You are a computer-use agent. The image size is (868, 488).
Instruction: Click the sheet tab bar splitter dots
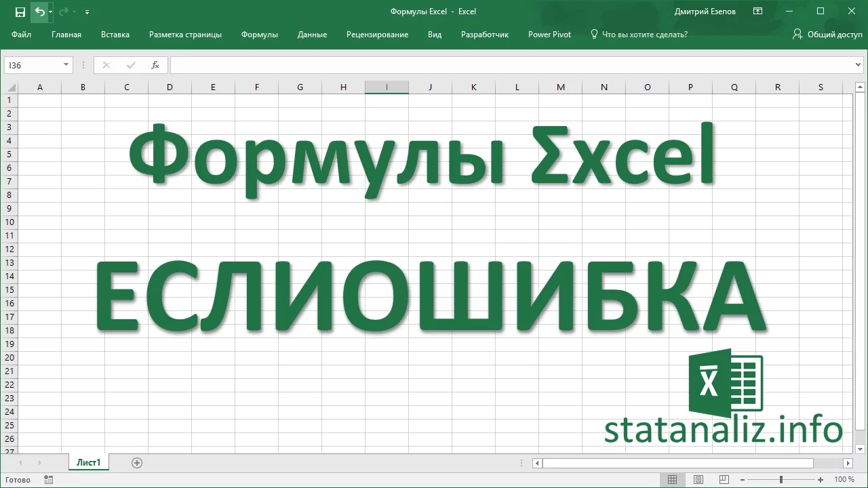coord(521,464)
